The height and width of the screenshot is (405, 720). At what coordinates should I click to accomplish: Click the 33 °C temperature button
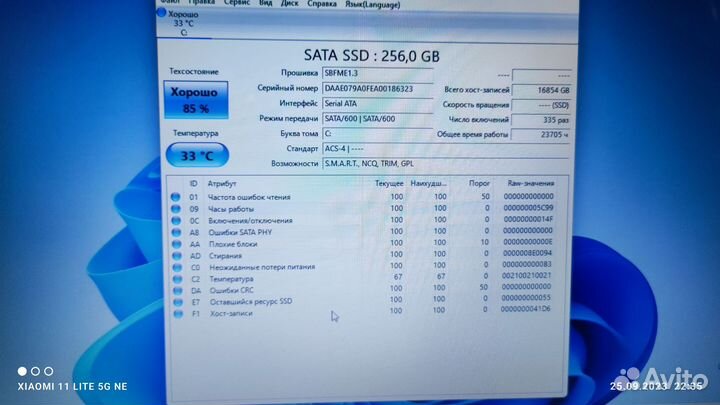(197, 155)
